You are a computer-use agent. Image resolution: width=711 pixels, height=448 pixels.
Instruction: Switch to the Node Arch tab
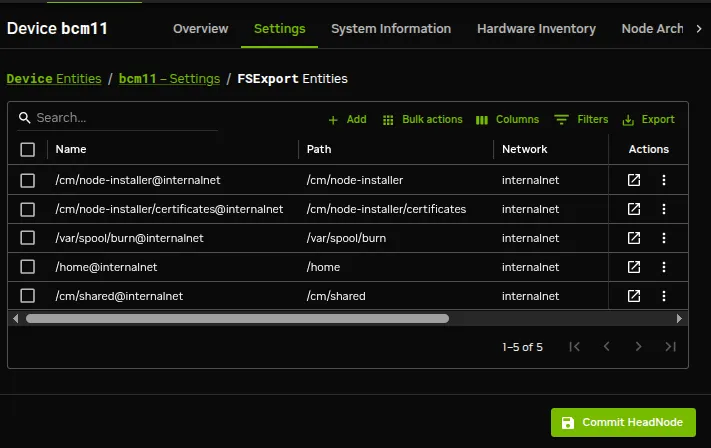click(652, 29)
